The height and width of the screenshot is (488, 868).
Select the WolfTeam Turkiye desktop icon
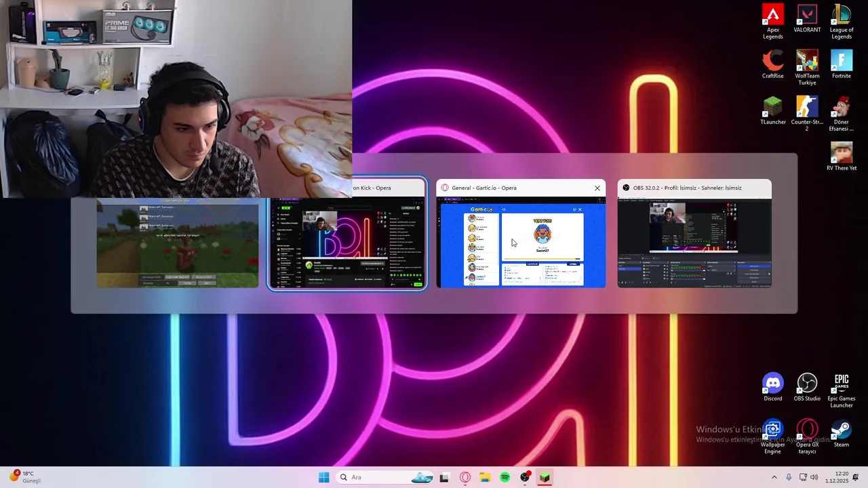coord(807,68)
